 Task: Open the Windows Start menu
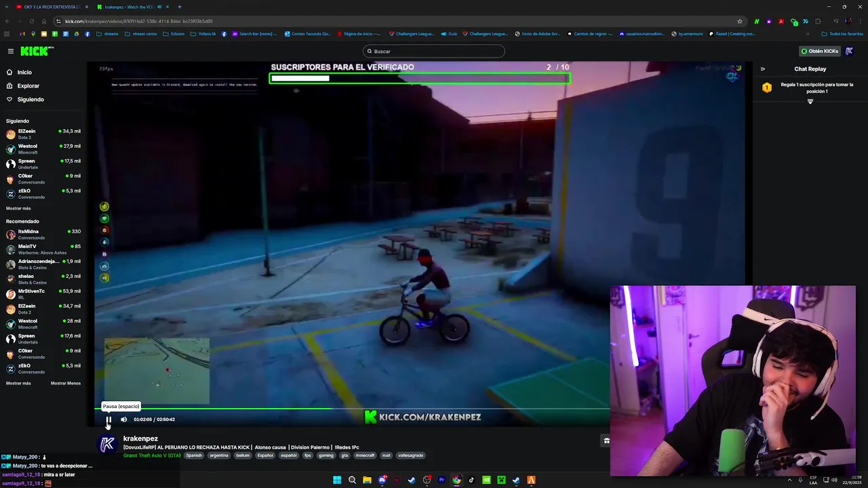[337, 480]
